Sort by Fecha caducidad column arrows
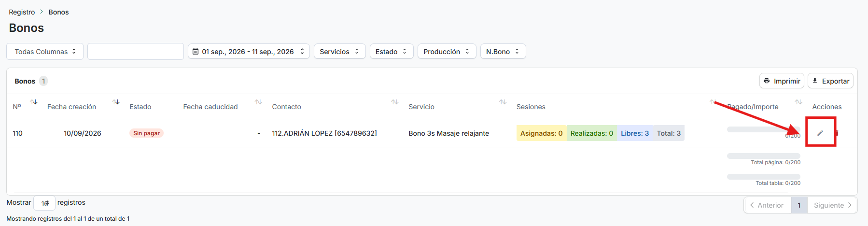This screenshot has width=868, height=226. (x=258, y=102)
